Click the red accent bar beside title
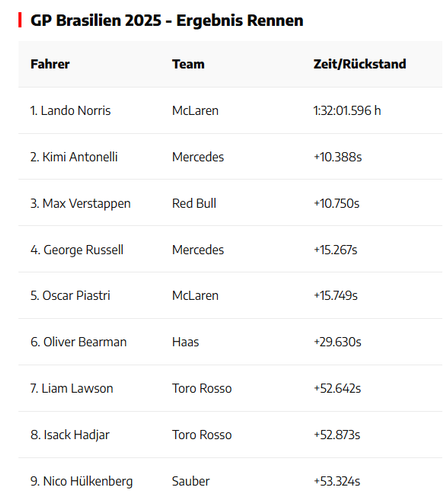The width and height of the screenshot is (444, 500). (x=20, y=20)
